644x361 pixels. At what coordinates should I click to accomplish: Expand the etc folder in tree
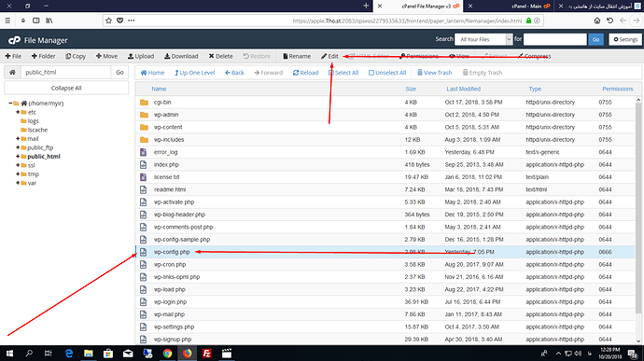(x=18, y=112)
